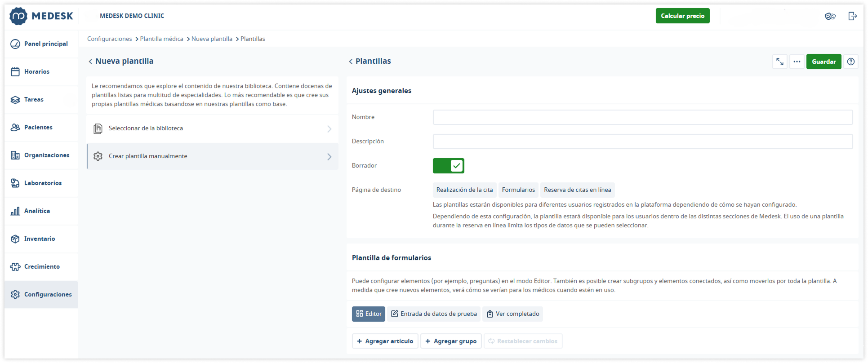Open Panel principal from the sidebar

(x=41, y=44)
